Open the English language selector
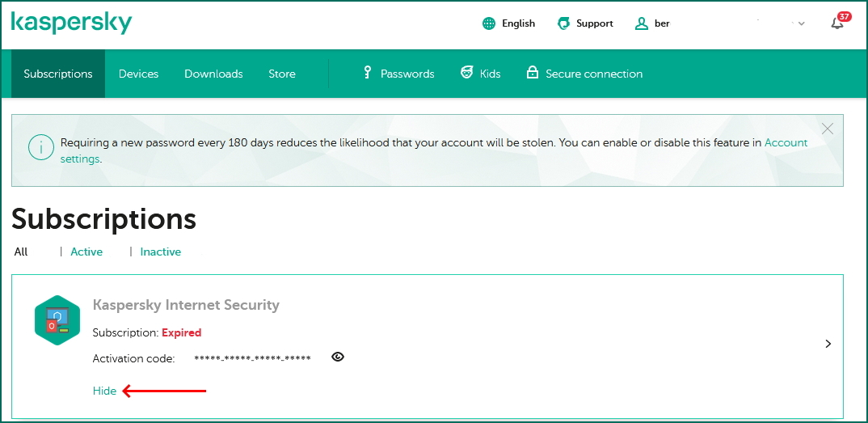Image resolution: width=868 pixels, height=423 pixels. coord(518,23)
